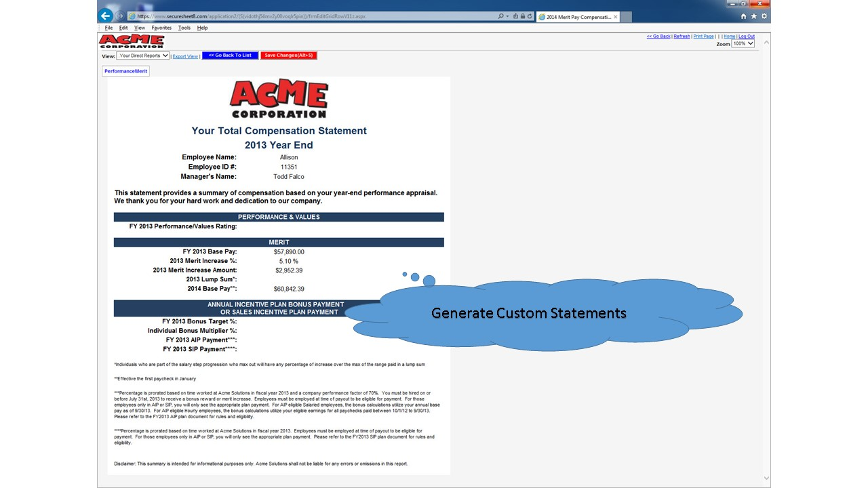Click the Save Changes(Alt+S) button
The height and width of the screenshot is (488, 868).
coord(289,56)
